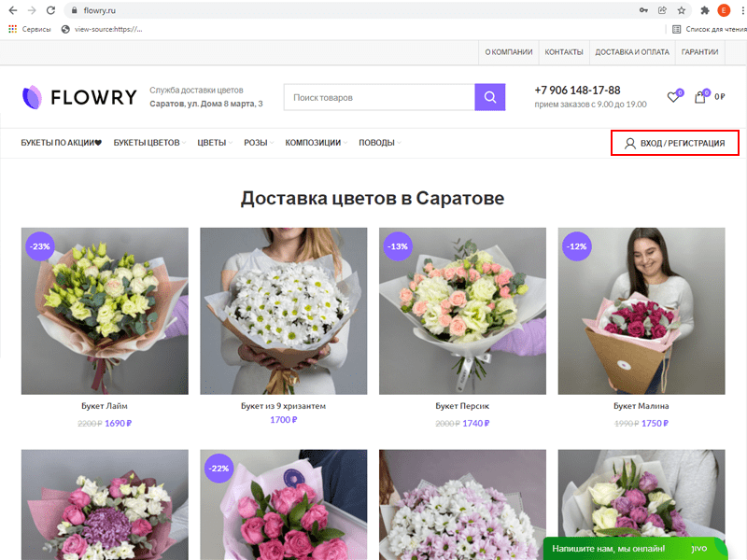Click the share page icon in address bar
747x560 pixels.
pyautogui.click(x=662, y=10)
